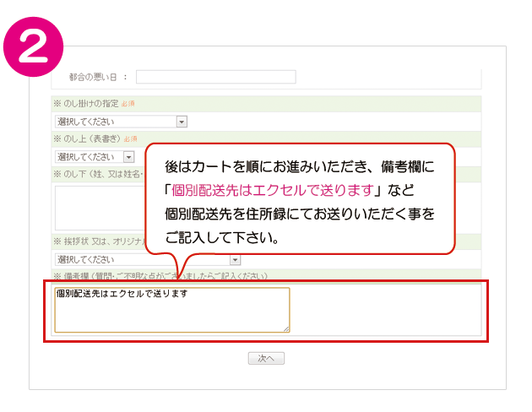Open the 挨拶状 selection dropdown
The width and height of the screenshot is (532, 412).
(148, 260)
